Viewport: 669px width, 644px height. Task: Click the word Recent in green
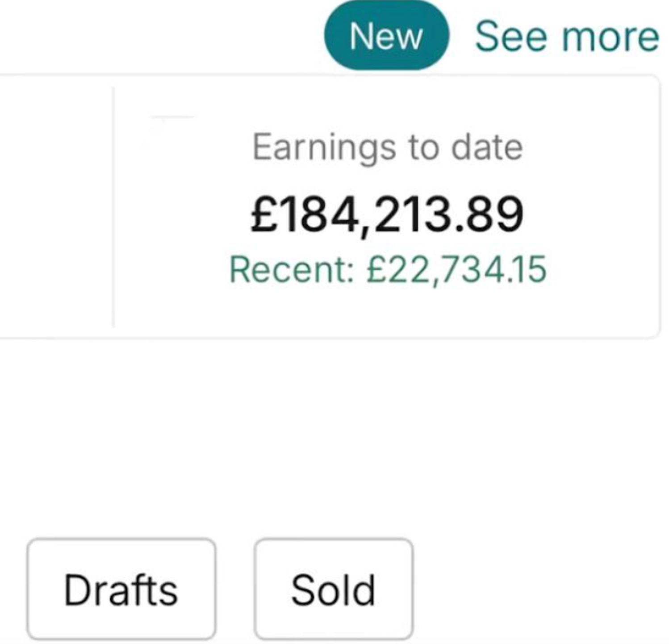[291, 269]
